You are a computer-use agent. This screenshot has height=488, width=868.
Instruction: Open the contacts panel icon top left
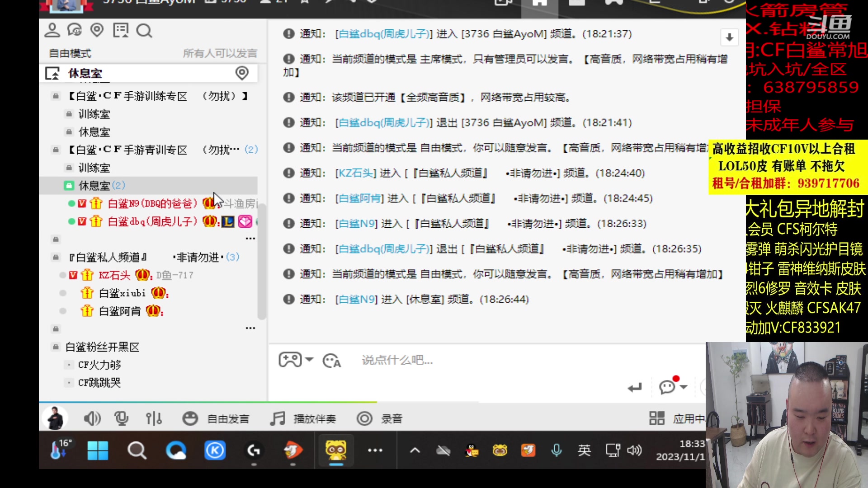(x=52, y=31)
